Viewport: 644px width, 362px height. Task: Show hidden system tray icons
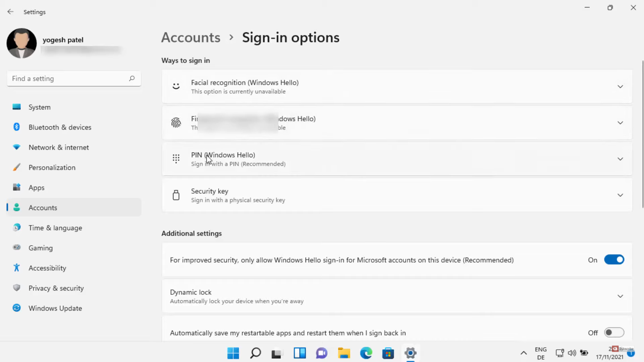pyautogui.click(x=524, y=353)
